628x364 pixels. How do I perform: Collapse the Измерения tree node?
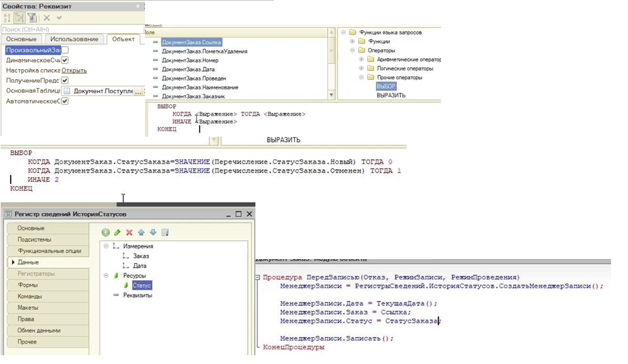coord(106,246)
